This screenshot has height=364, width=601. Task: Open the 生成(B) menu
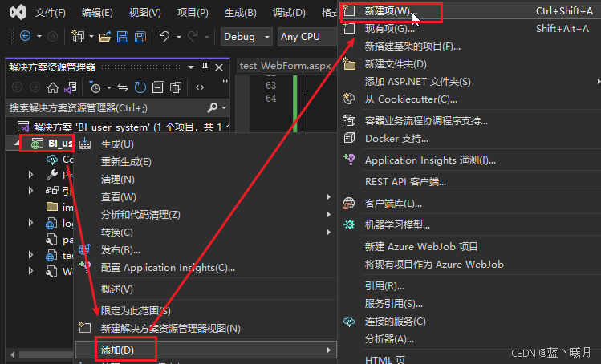pyautogui.click(x=241, y=13)
